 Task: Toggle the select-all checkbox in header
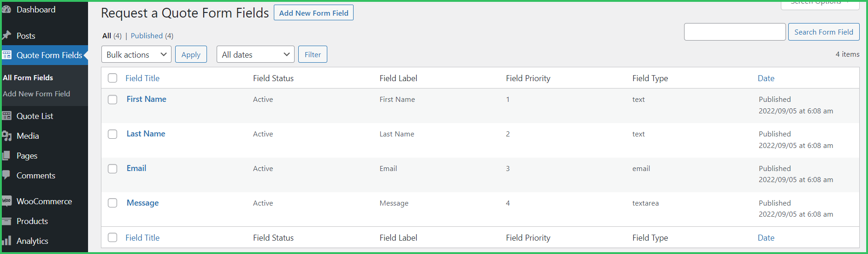(x=112, y=78)
